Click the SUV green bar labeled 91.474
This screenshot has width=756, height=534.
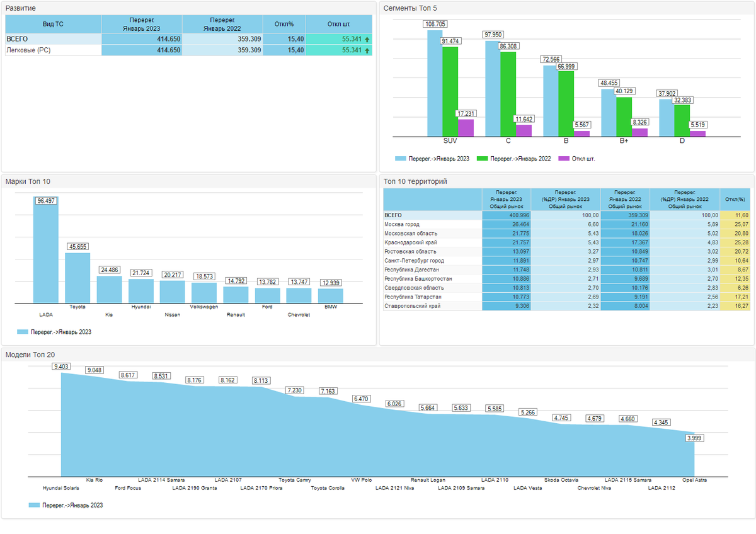(x=450, y=91)
